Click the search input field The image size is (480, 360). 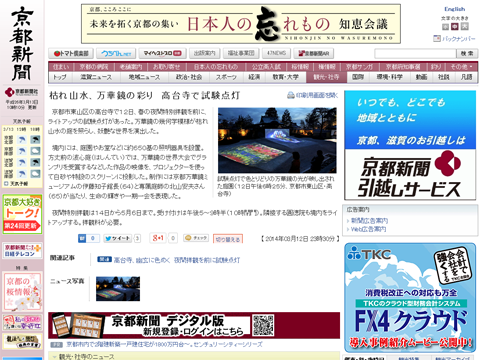click(415, 53)
